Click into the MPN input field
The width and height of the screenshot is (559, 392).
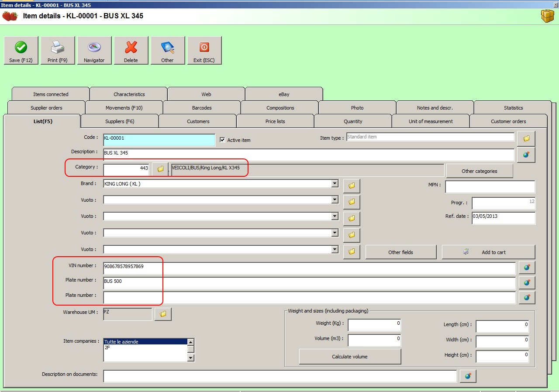coord(490,186)
